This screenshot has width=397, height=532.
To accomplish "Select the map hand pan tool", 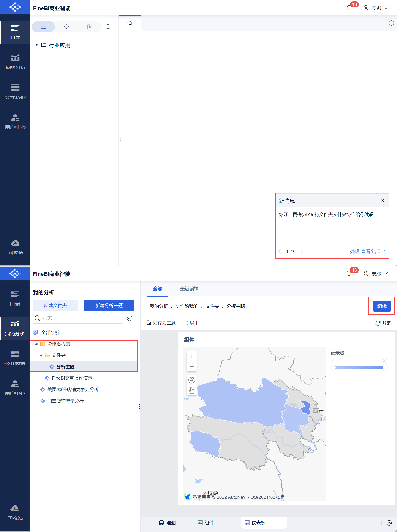I will click(192, 390).
